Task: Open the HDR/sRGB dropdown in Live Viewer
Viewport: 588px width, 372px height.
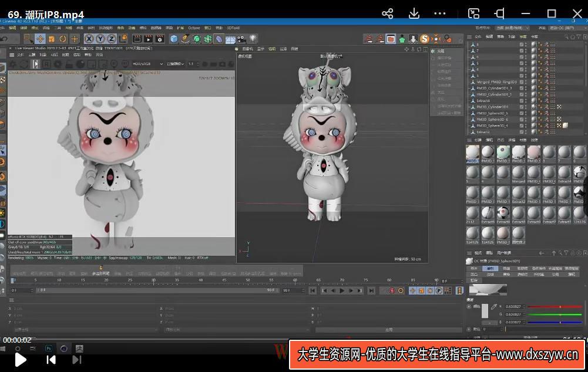Action: pyautogui.click(x=148, y=64)
